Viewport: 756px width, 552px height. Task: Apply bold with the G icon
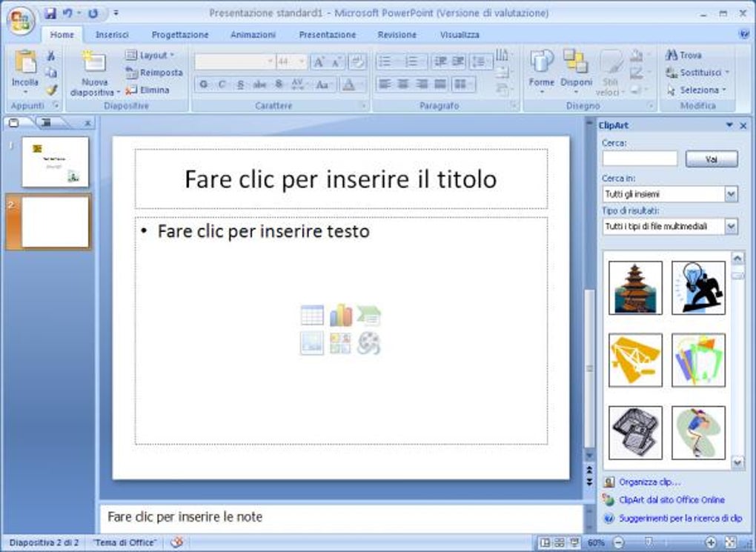coord(204,85)
